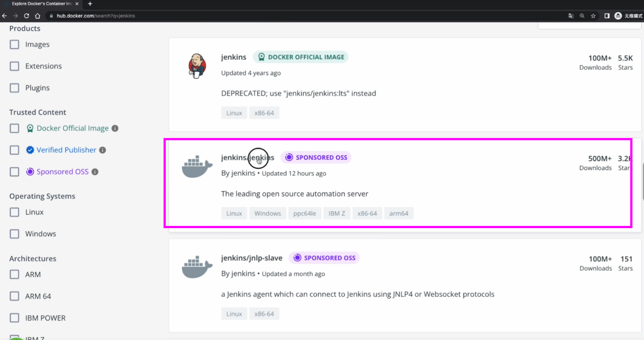This screenshot has height=340, width=644.
Task: Go back to the previous browser page
Action: coord(4,16)
